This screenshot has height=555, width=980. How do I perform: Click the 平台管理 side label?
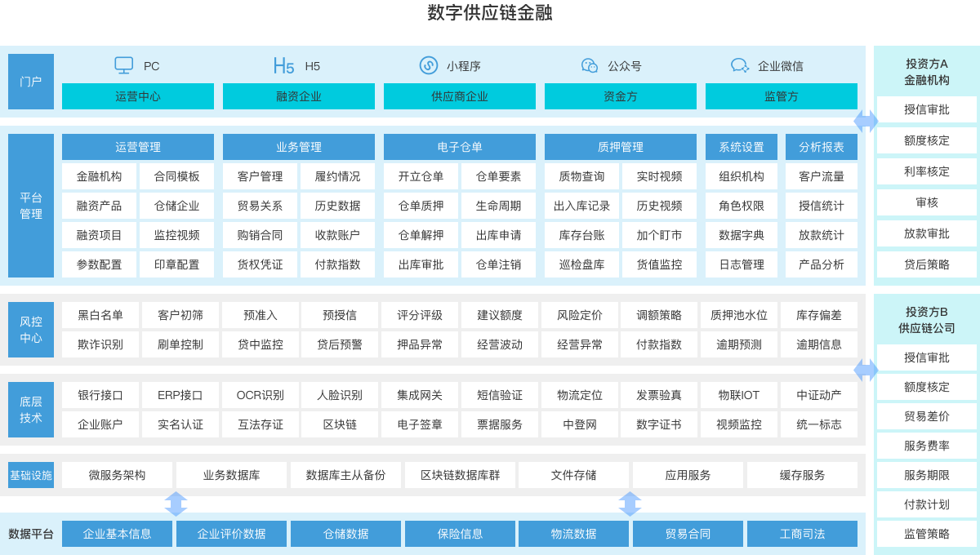pos(31,206)
